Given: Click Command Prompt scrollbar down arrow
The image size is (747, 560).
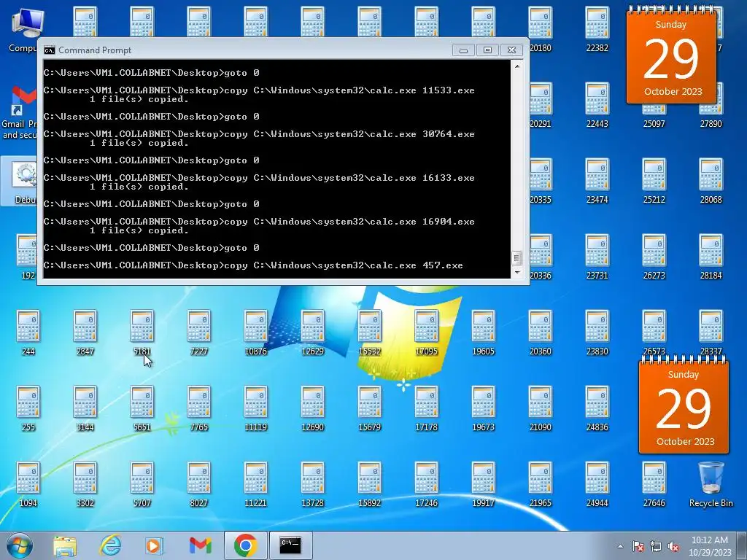Looking at the screenshot, I should [517, 273].
